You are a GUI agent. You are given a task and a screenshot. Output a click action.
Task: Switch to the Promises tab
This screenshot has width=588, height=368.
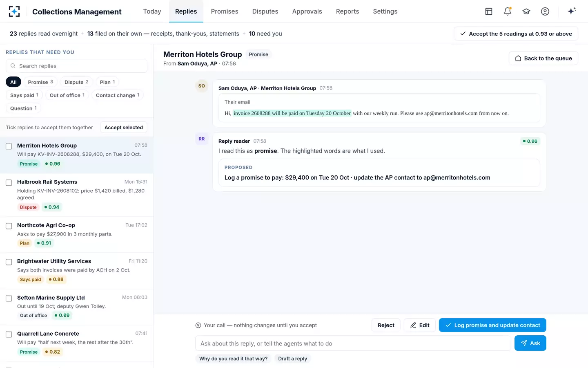click(225, 11)
